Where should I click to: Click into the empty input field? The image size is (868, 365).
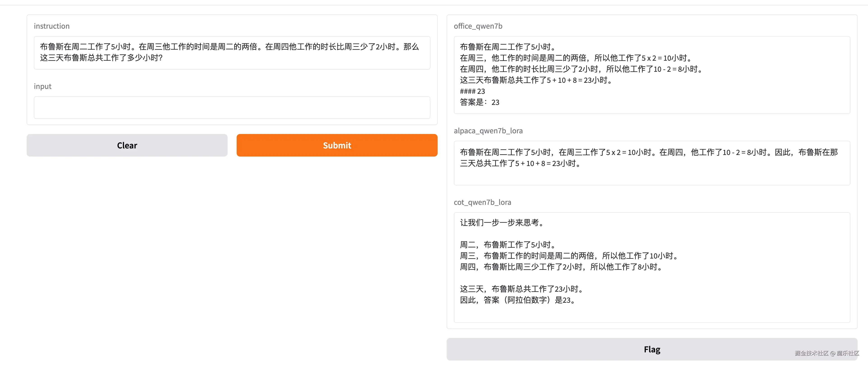(x=231, y=107)
